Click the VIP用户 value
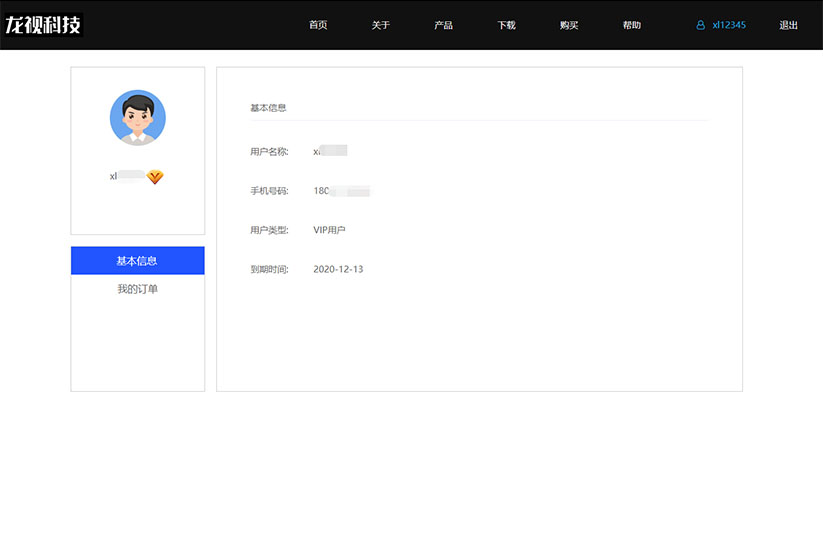This screenshot has width=823, height=544. point(329,230)
